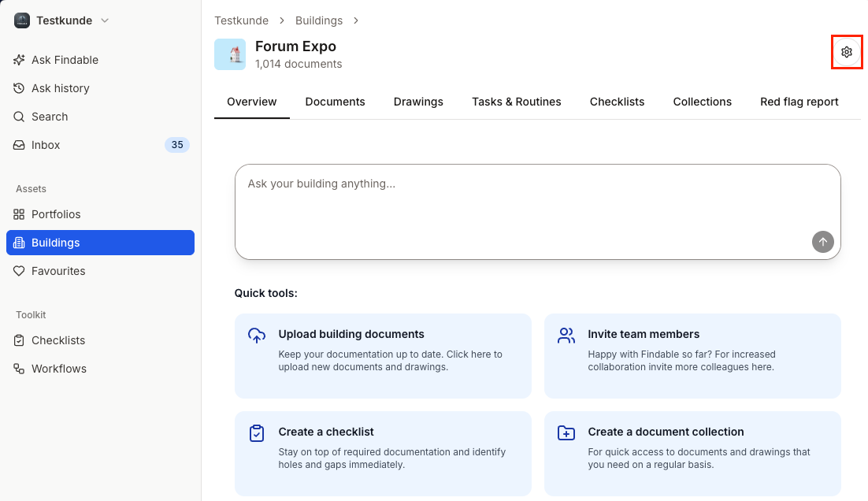Open Ask history via clock icon
Viewport: 868px width, 501px height.
pos(17,87)
